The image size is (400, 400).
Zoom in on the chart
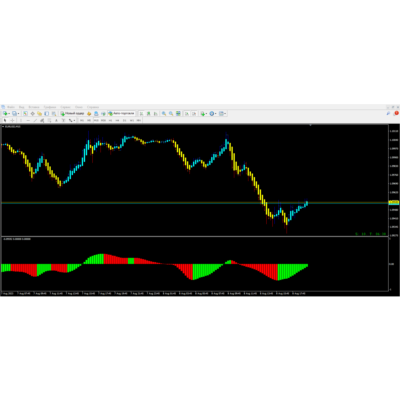[164, 114]
